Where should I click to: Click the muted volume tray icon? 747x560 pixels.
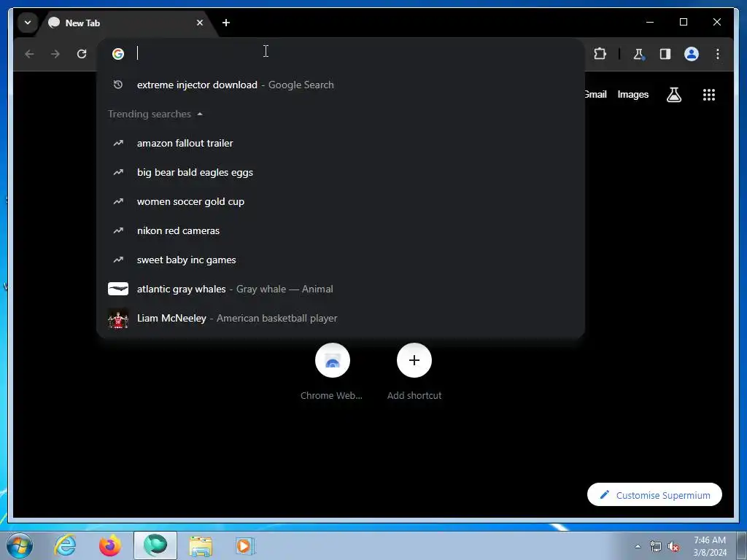click(673, 546)
